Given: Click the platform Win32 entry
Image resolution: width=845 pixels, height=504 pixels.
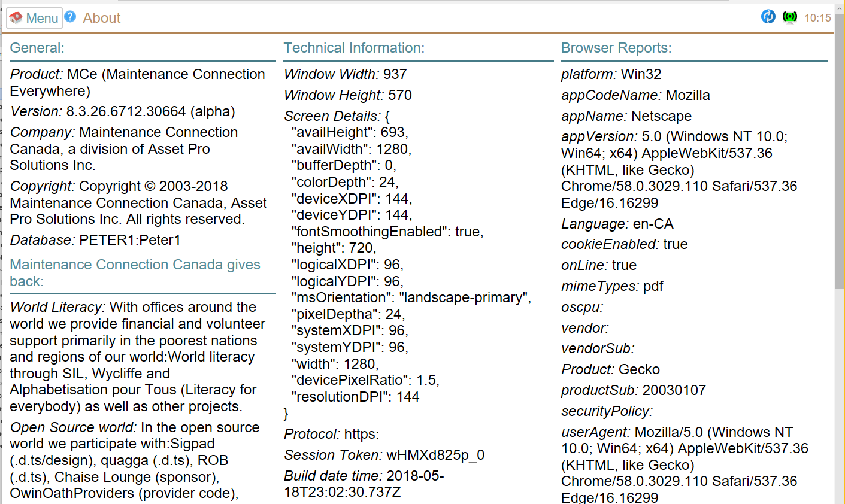Looking at the screenshot, I should (x=611, y=74).
